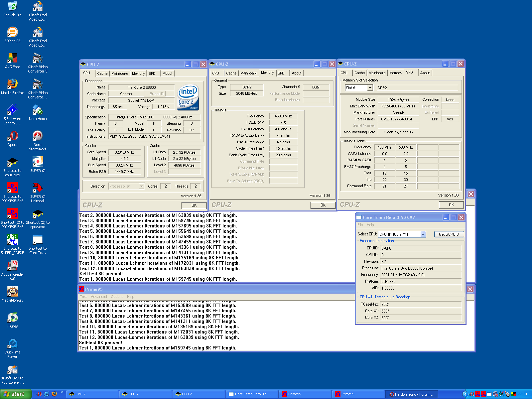Click the memory Frequency 453.0 MHz field
The width and height of the screenshot is (532, 399).
click(283, 116)
